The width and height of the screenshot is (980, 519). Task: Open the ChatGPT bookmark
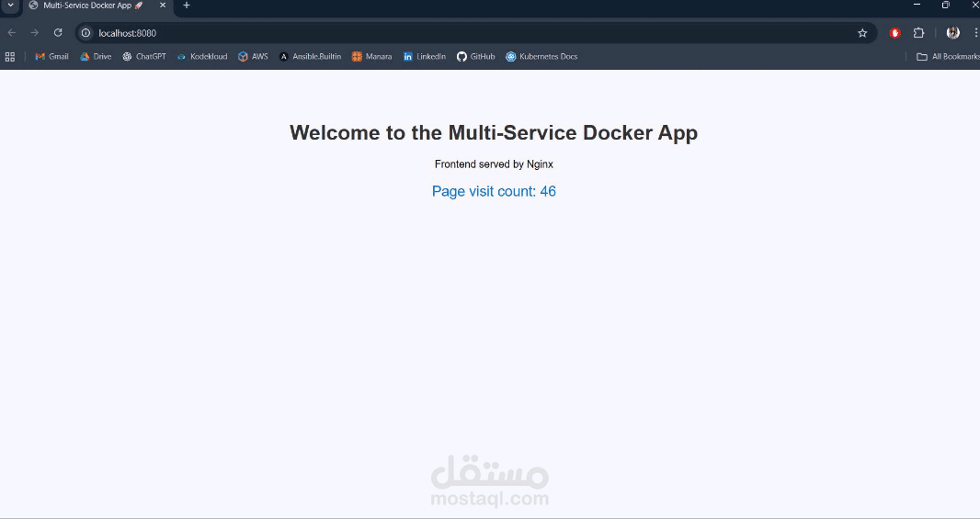(x=144, y=57)
